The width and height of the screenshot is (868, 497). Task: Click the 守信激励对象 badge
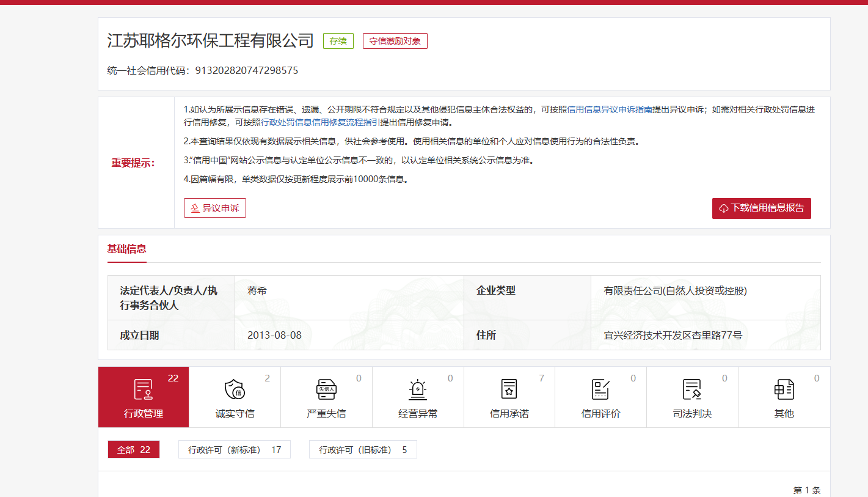point(395,41)
